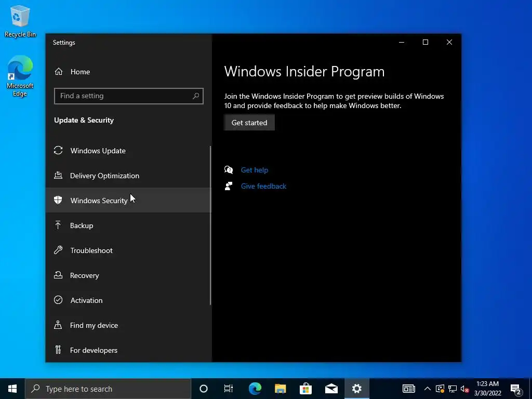
Task: Maximize the Settings window
Action: 425,42
